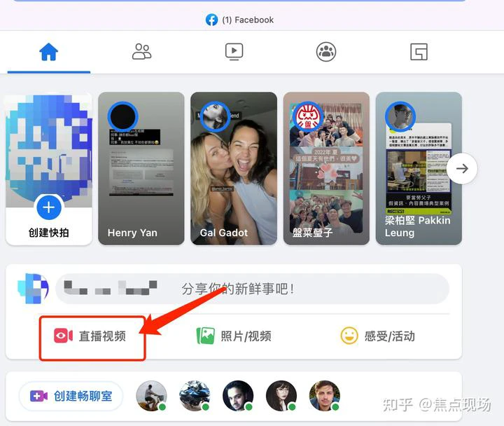Click the (1) Facebook page title

coord(248,20)
